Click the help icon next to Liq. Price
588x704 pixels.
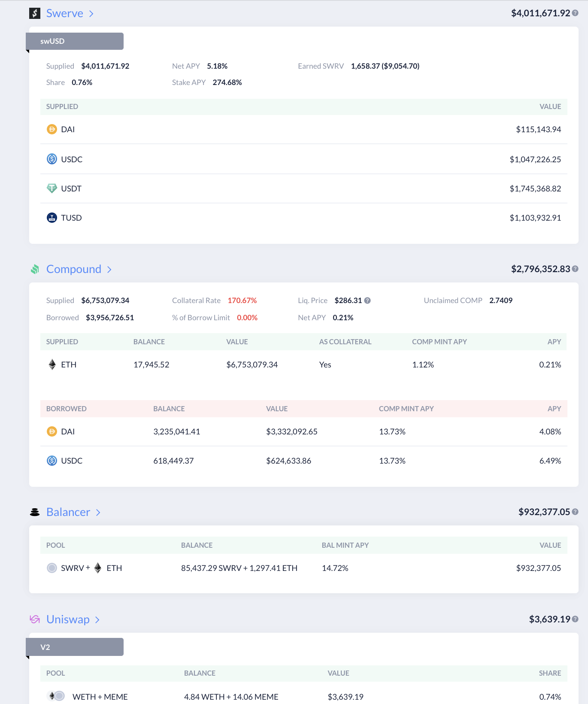367,300
